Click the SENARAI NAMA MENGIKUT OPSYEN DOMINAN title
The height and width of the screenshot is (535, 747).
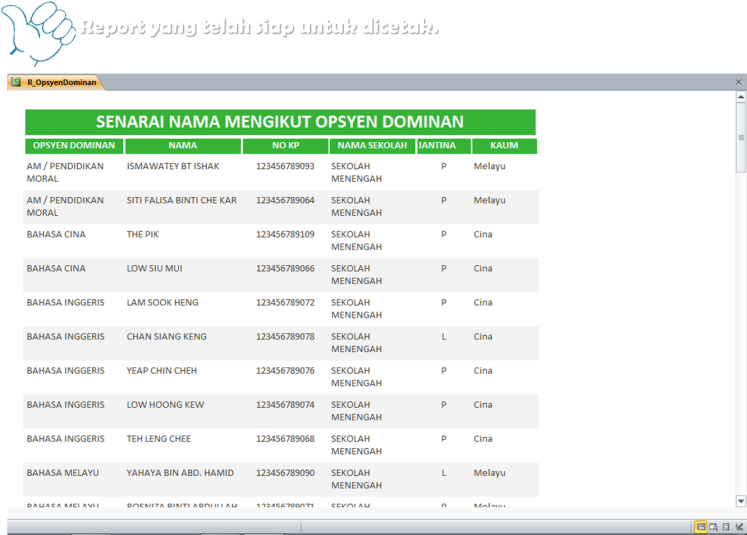click(x=280, y=122)
